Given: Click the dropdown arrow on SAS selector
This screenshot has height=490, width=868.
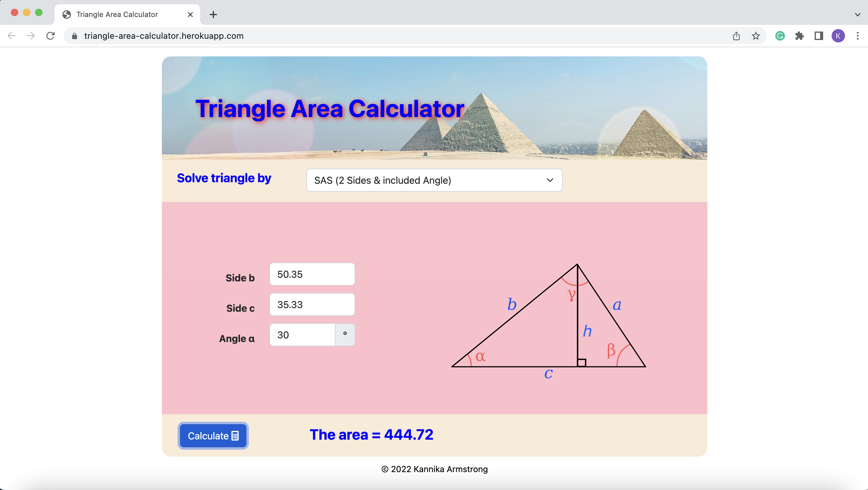Looking at the screenshot, I should pyautogui.click(x=549, y=180).
